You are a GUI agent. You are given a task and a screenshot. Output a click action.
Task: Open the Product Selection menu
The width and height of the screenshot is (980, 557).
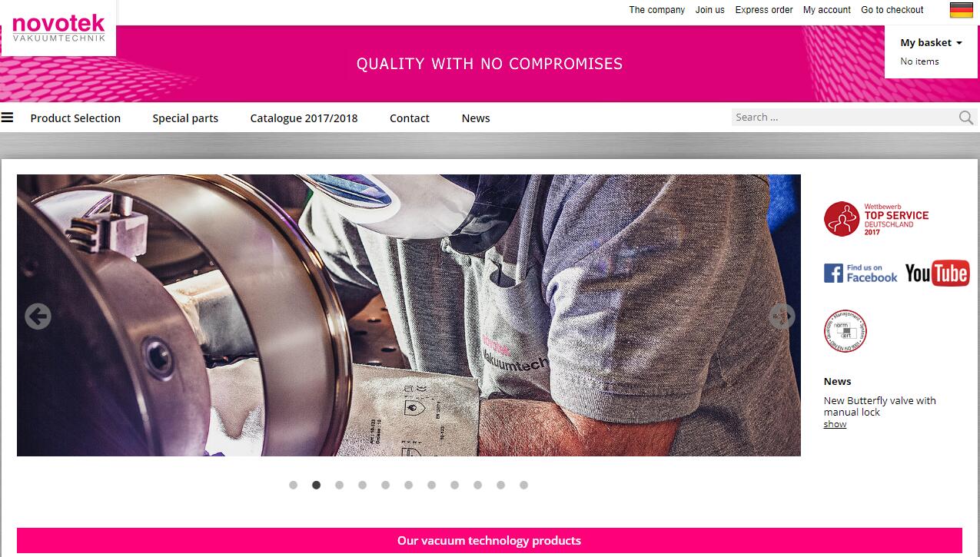75,118
